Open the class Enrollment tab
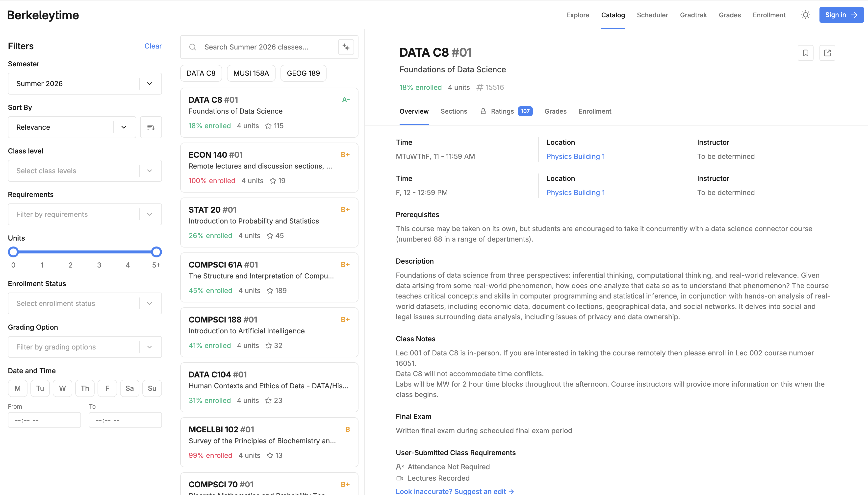 pyautogui.click(x=595, y=111)
